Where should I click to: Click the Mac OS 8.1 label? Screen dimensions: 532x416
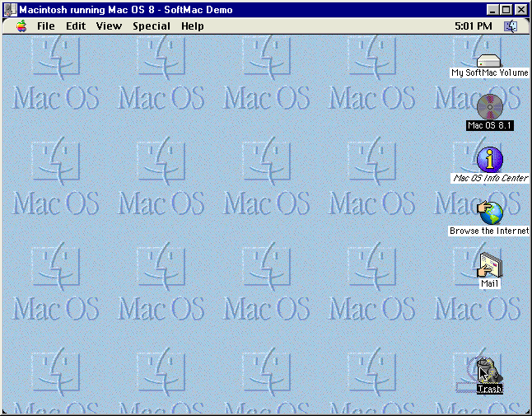coord(490,125)
